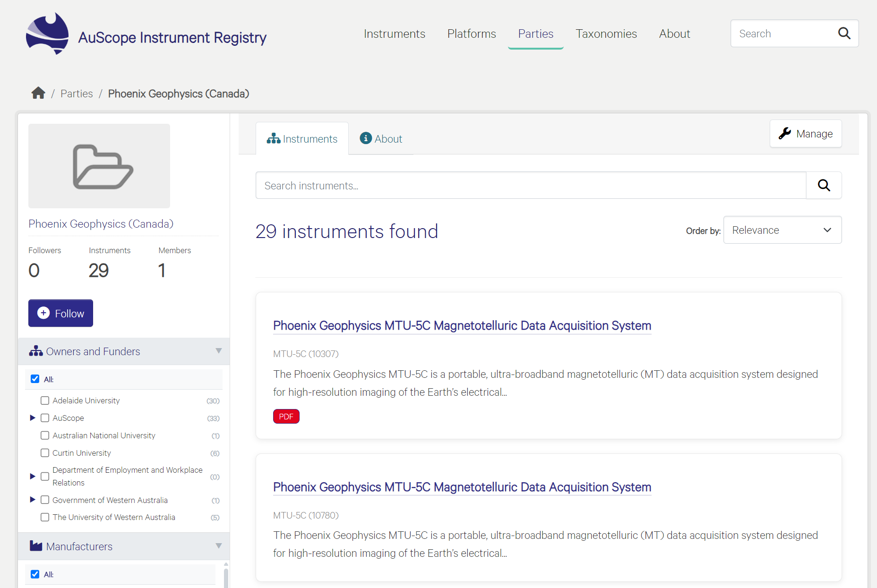
Task: Switch to the Instruments tab
Action: click(302, 138)
